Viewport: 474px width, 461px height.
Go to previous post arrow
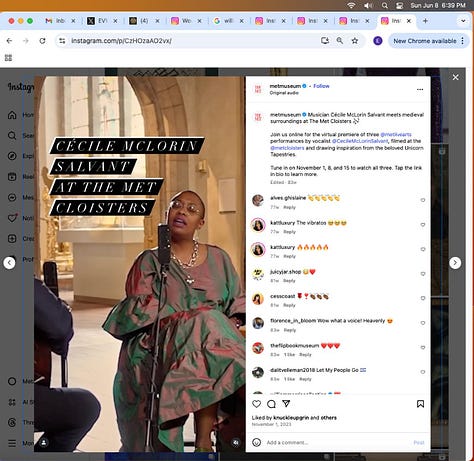point(9,263)
